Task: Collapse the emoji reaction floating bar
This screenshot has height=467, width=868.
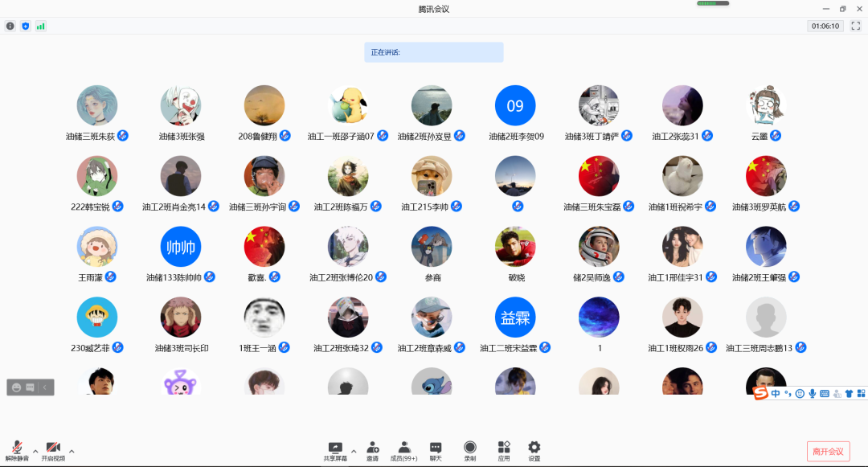Action: click(x=46, y=387)
